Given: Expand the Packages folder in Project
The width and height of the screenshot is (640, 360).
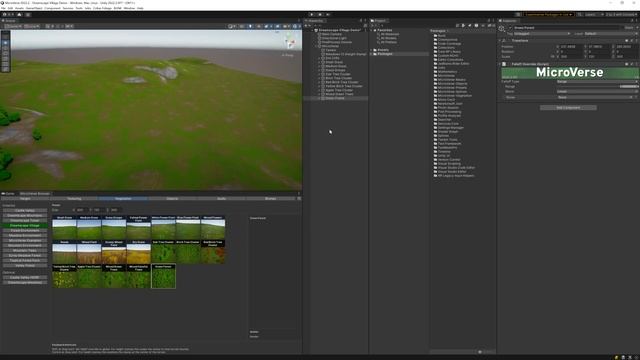Looking at the screenshot, I should (x=371, y=54).
